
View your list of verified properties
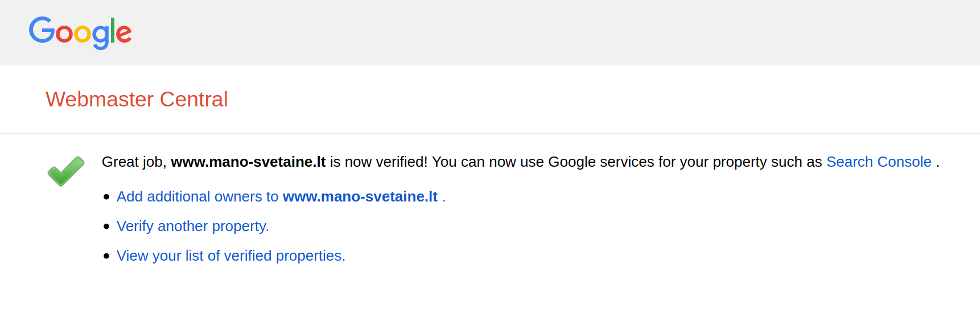230,256
